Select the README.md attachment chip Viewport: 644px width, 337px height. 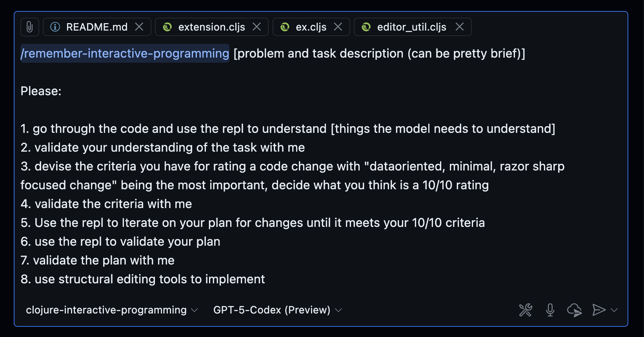(x=96, y=27)
